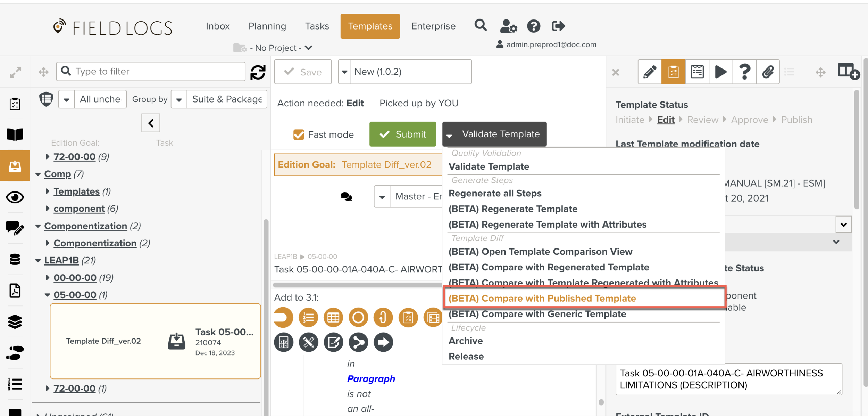The image size is (868, 416).
Task: Select the numbered list step icon under Add to 3.1
Action: pyautogui.click(x=308, y=317)
